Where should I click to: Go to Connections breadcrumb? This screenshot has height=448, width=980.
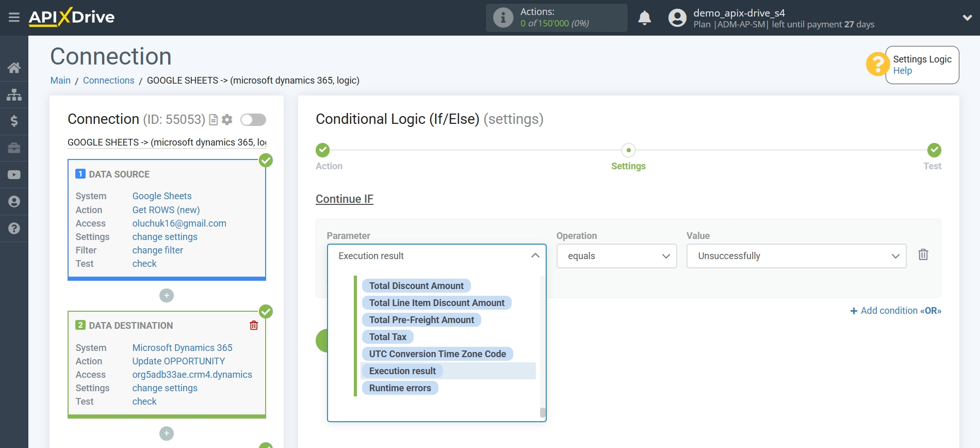click(x=108, y=81)
